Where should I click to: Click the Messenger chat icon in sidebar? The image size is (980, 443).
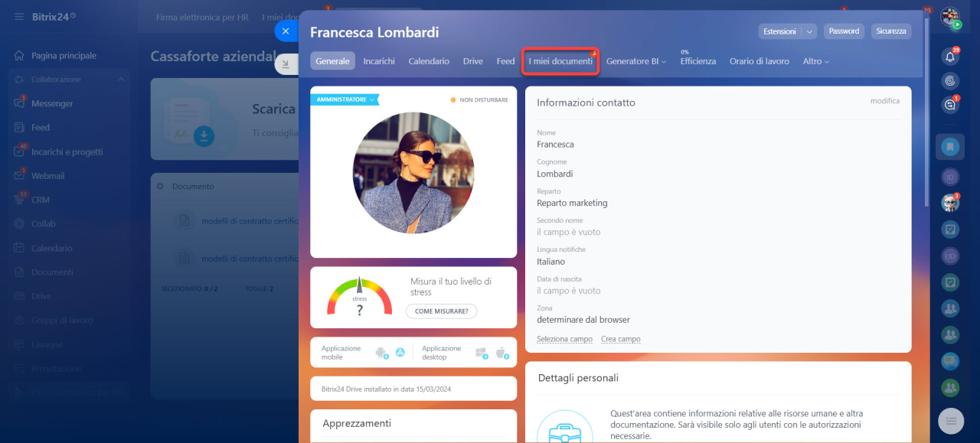pos(19,103)
